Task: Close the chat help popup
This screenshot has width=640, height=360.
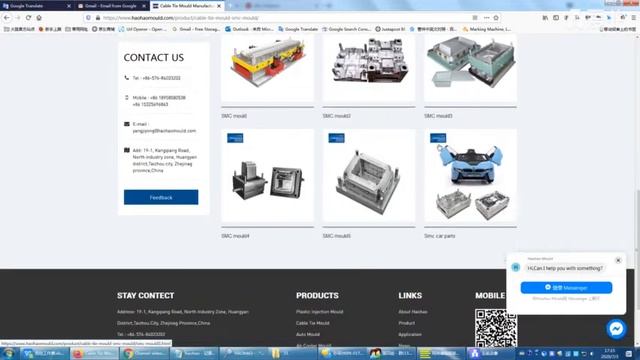Action: pos(618,260)
